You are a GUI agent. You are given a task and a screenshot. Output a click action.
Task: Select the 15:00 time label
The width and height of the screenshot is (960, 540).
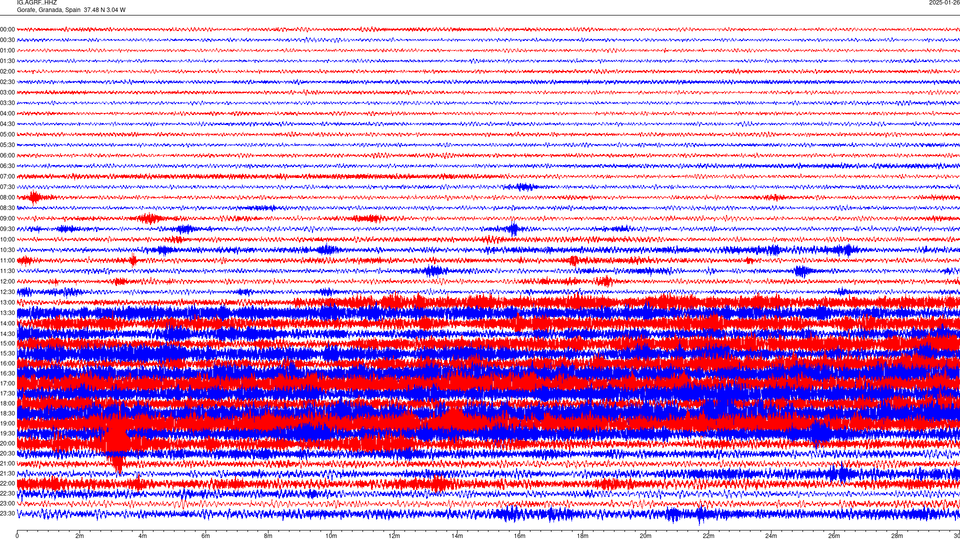pos(7,343)
